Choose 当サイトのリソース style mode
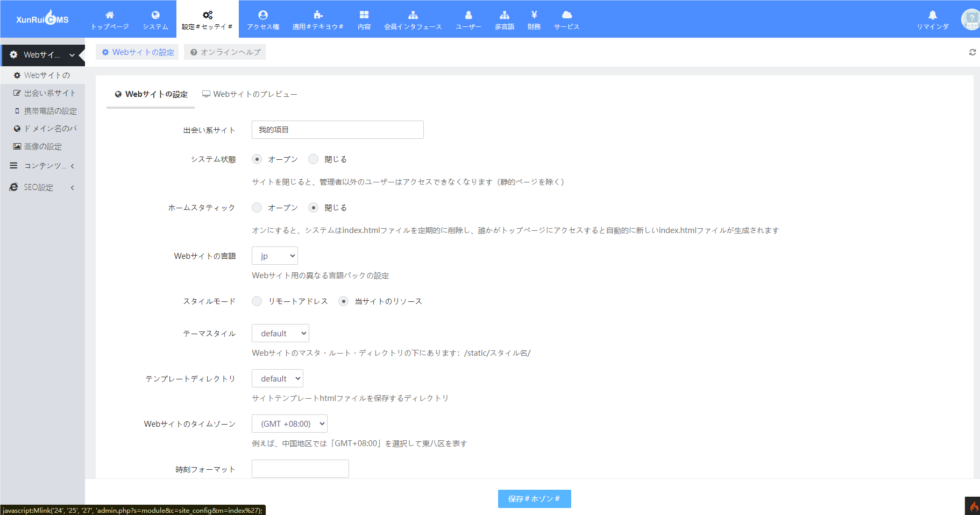980x515 pixels. point(344,301)
